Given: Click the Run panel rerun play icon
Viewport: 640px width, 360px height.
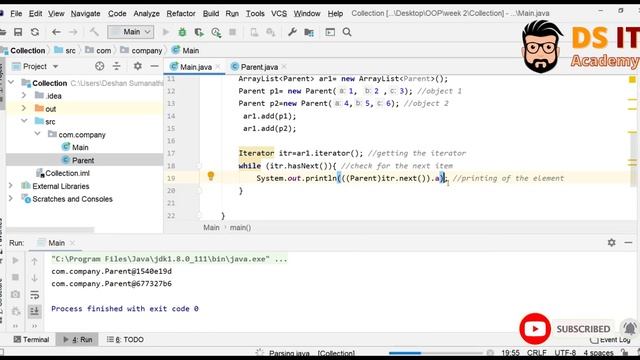Looking at the screenshot, I should point(16,260).
